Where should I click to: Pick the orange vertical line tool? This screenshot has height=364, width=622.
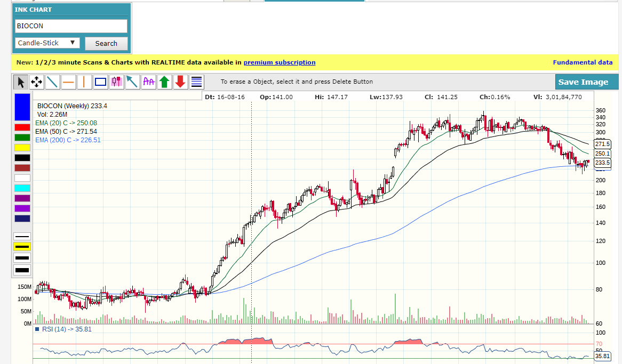click(85, 82)
